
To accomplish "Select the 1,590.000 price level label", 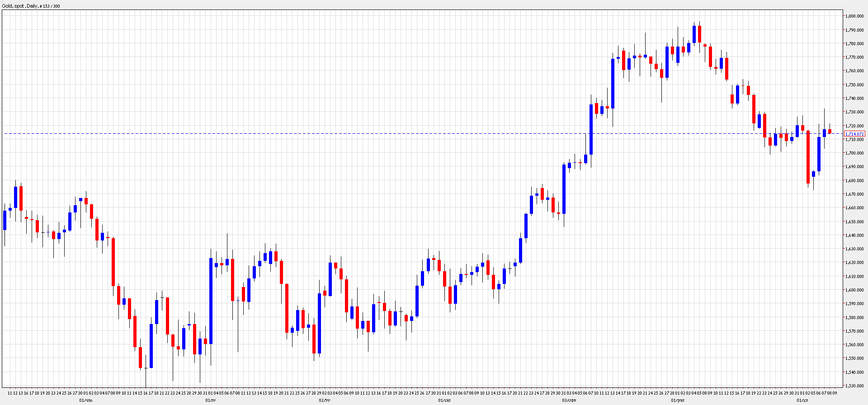I will tap(854, 304).
